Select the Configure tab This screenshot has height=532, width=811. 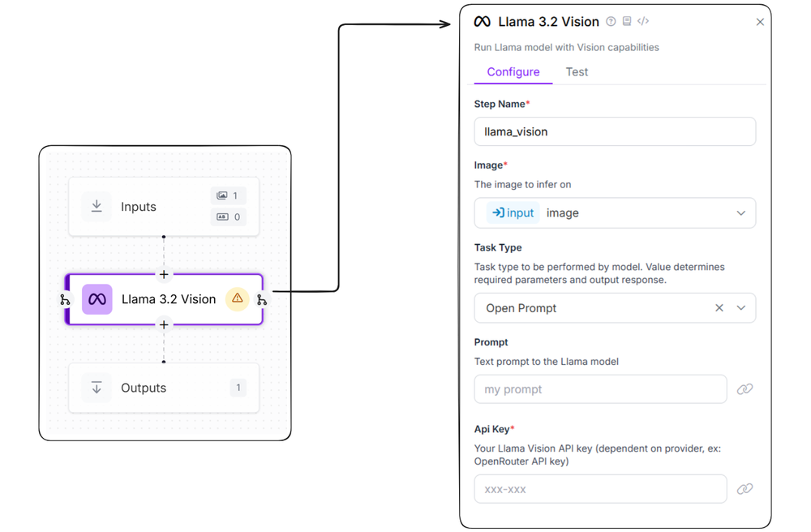coord(513,71)
